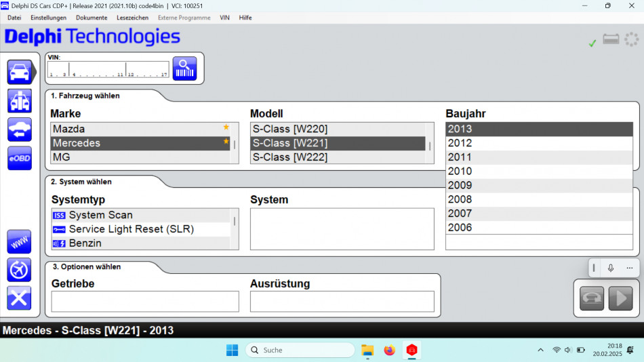The image size is (644, 362).
Task: Click the vehicle history back-arrow icon
Action: [19, 129]
